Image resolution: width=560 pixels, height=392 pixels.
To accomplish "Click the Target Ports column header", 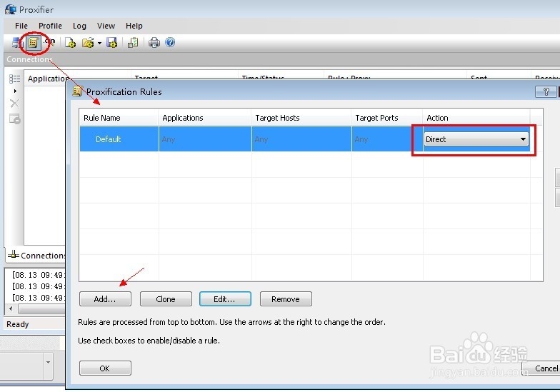I will click(x=387, y=118).
